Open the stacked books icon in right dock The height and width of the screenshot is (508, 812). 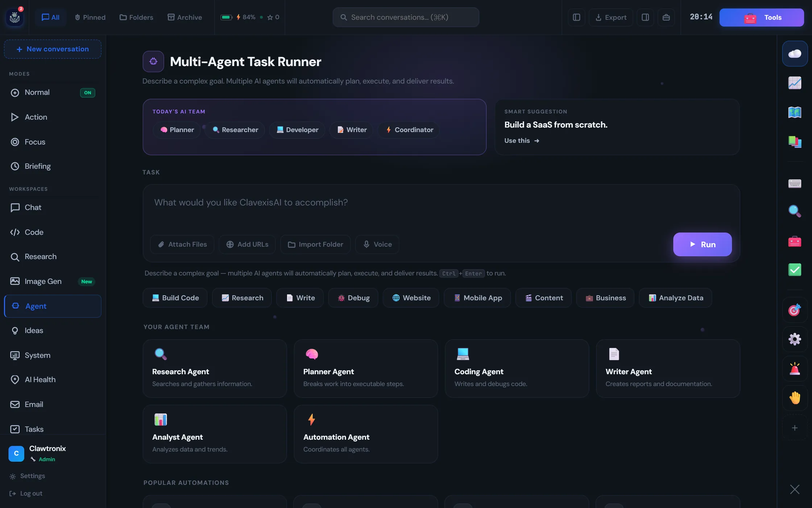795,142
